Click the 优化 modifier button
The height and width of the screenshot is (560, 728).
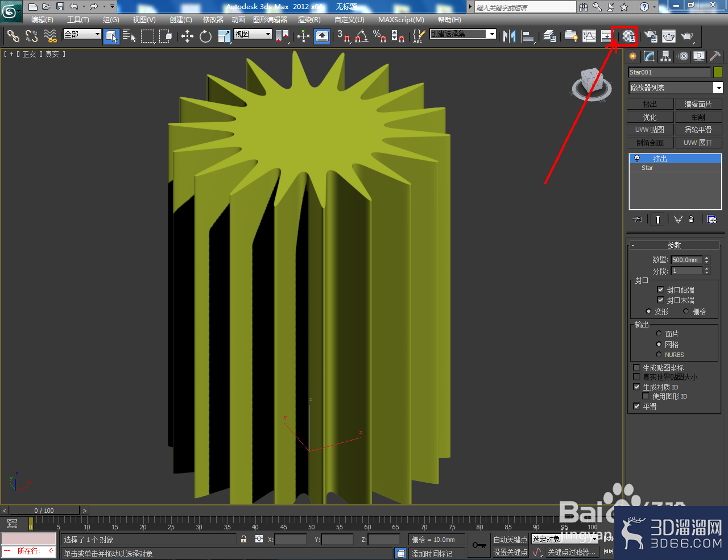(650, 117)
